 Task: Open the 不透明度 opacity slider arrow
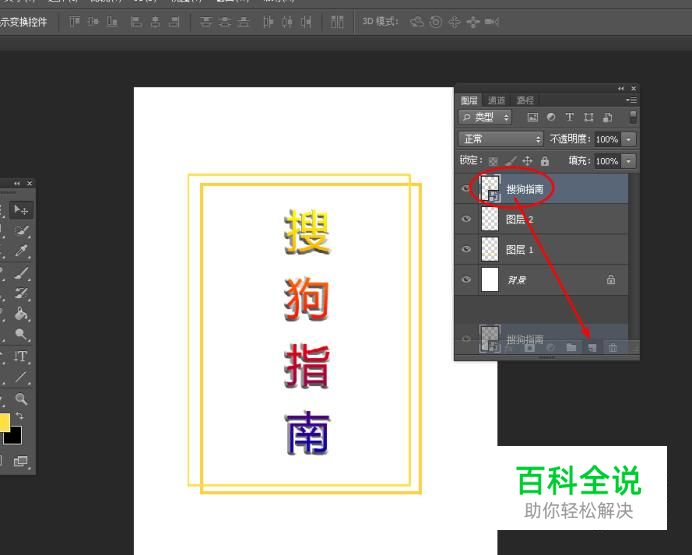[628, 139]
